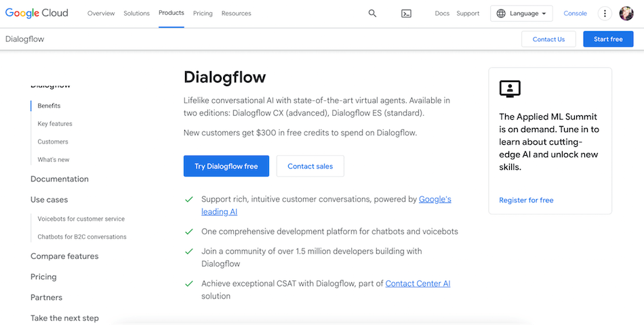Click the Applied ML Summit card text
This screenshot has height=325, width=644.
pos(549,142)
